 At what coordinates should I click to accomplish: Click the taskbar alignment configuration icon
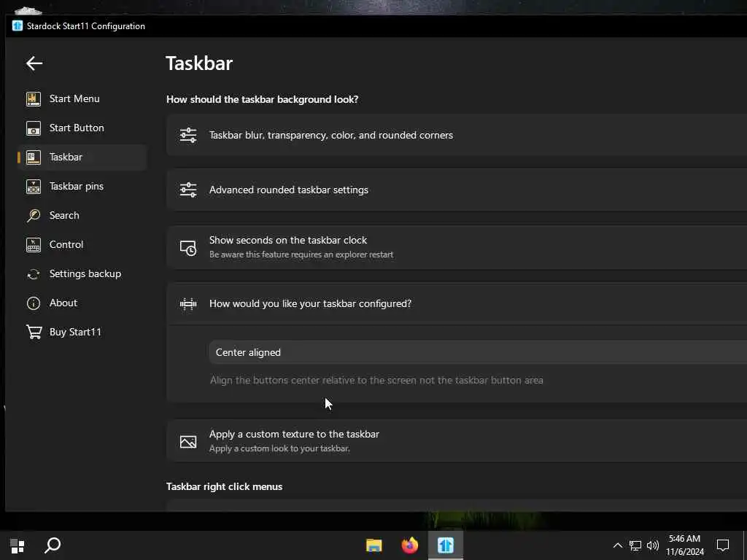(188, 304)
